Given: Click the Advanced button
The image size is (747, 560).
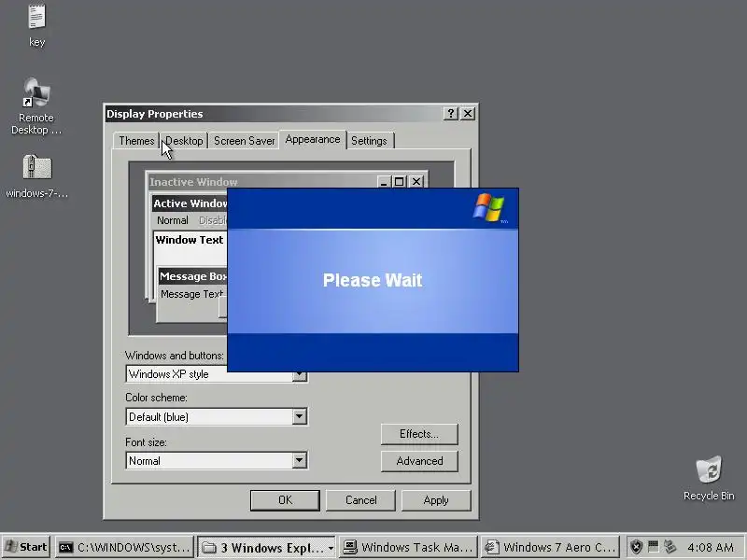Looking at the screenshot, I should [419, 461].
